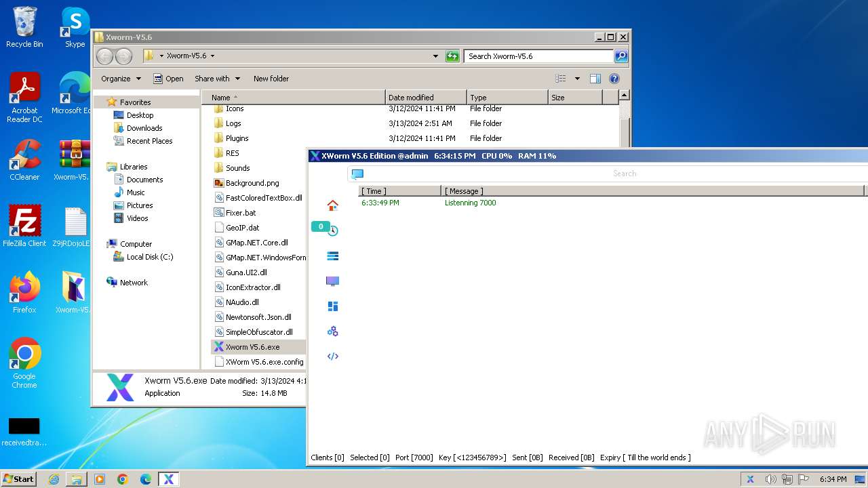Select Libraries in navigation pane
The height and width of the screenshot is (488, 868).
pos(134,167)
